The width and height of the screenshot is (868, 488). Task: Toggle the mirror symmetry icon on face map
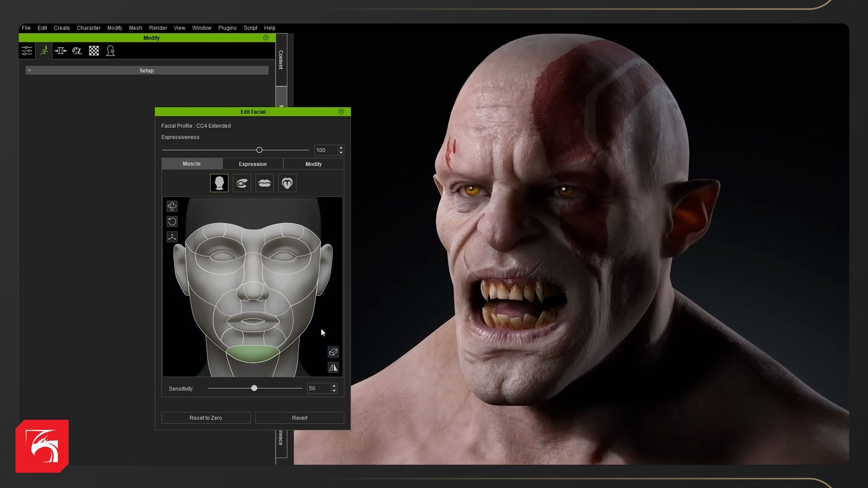tap(333, 367)
